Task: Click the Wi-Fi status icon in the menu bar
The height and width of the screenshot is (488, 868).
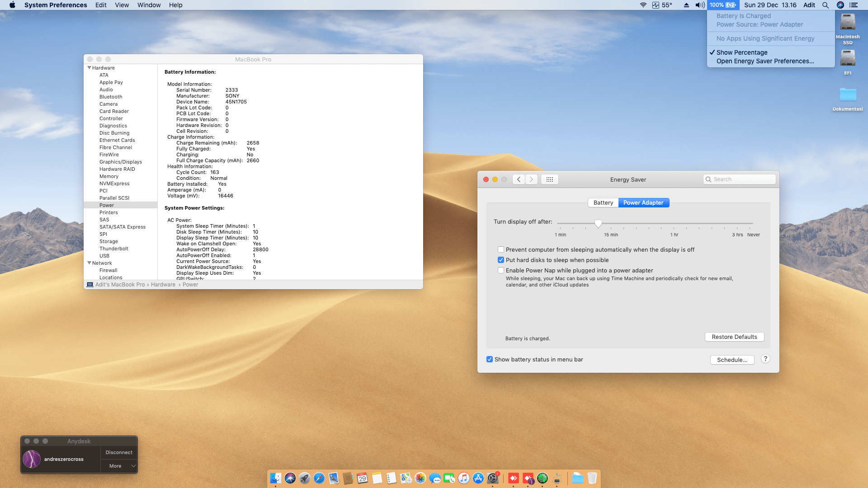Action: (x=643, y=5)
